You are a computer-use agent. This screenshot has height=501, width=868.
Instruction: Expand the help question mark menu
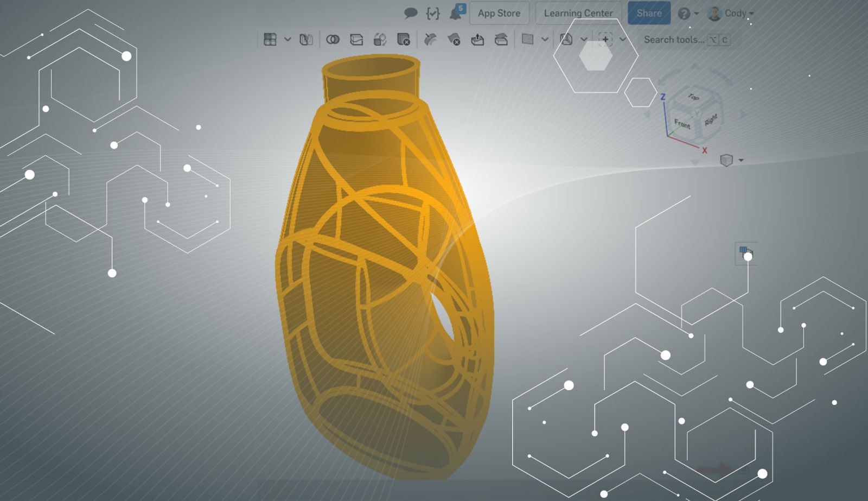688,13
